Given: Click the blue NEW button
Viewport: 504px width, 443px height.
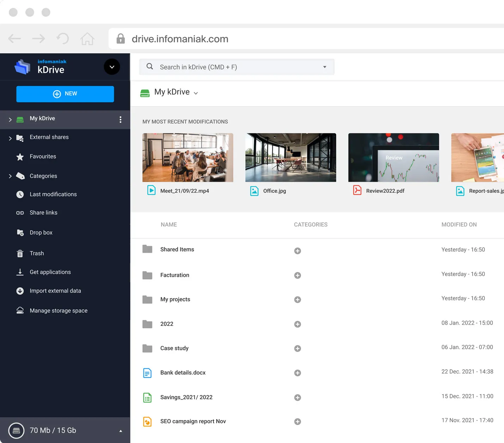Looking at the screenshot, I should click(65, 94).
